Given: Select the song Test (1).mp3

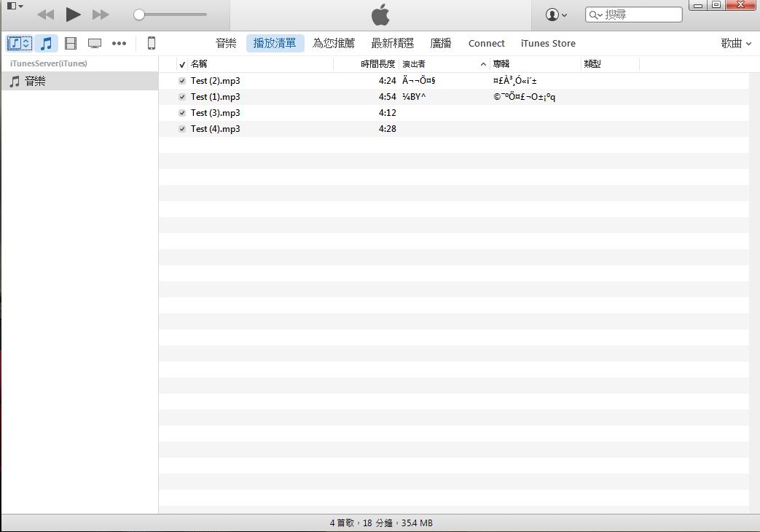Looking at the screenshot, I should point(215,97).
